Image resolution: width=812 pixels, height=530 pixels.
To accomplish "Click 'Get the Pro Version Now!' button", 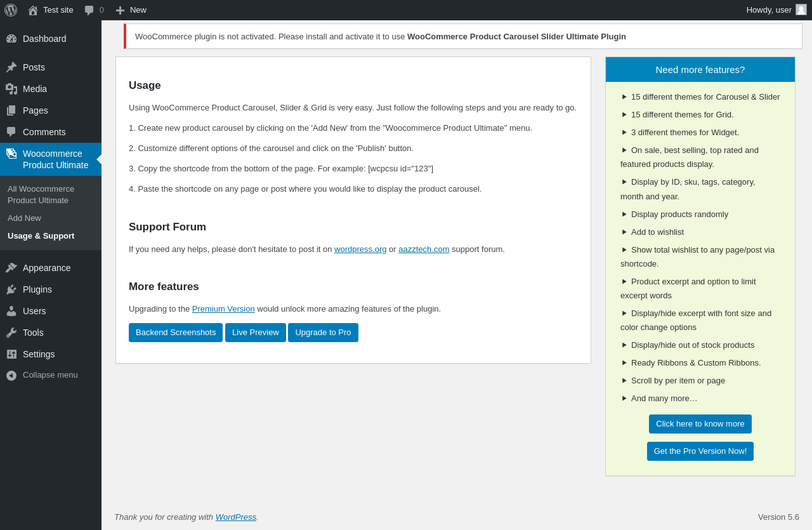I will [x=700, y=451].
